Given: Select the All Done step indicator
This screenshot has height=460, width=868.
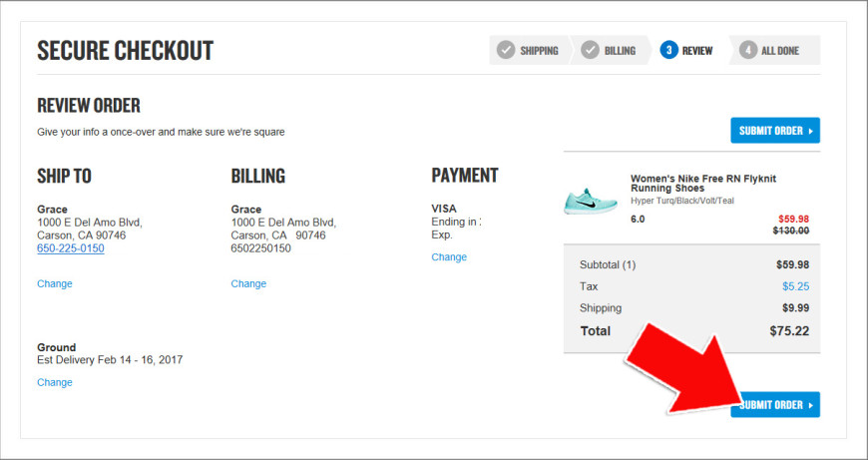Looking at the screenshot, I should click(x=774, y=50).
